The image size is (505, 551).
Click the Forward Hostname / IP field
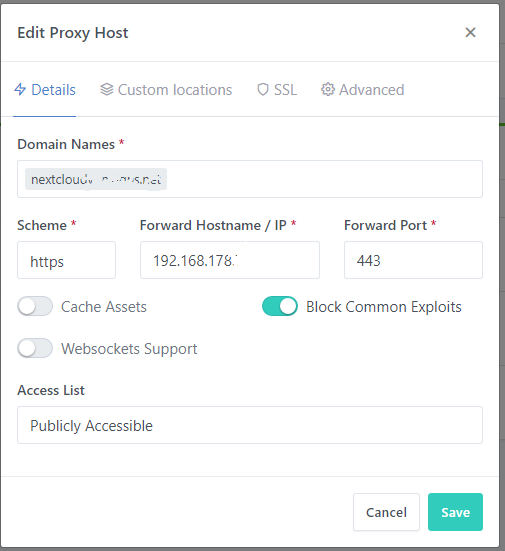tap(230, 260)
